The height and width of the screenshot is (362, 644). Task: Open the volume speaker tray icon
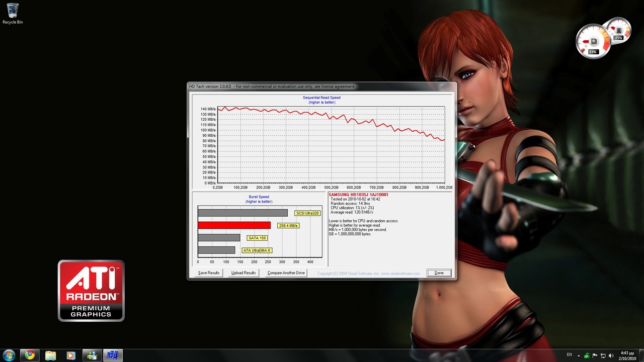coord(611,355)
